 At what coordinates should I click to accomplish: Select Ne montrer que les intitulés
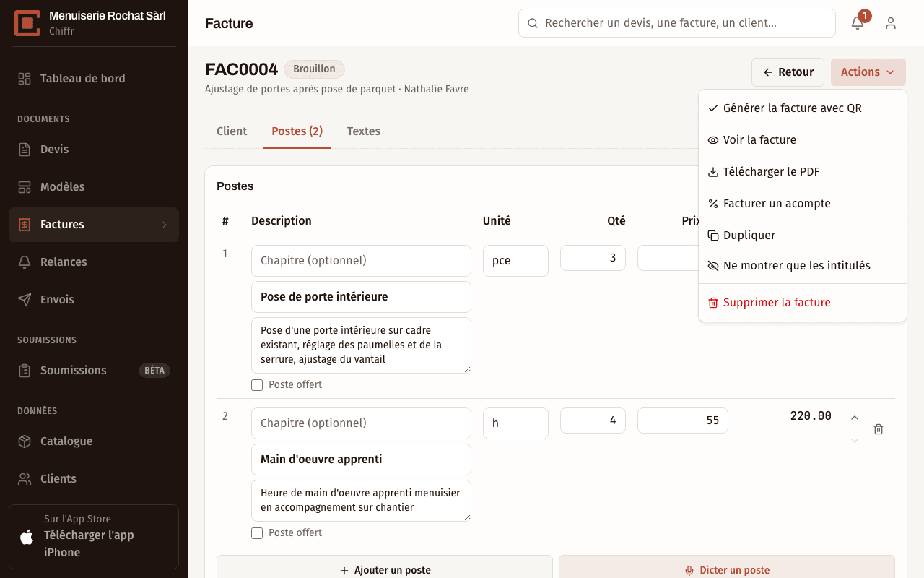803,266
